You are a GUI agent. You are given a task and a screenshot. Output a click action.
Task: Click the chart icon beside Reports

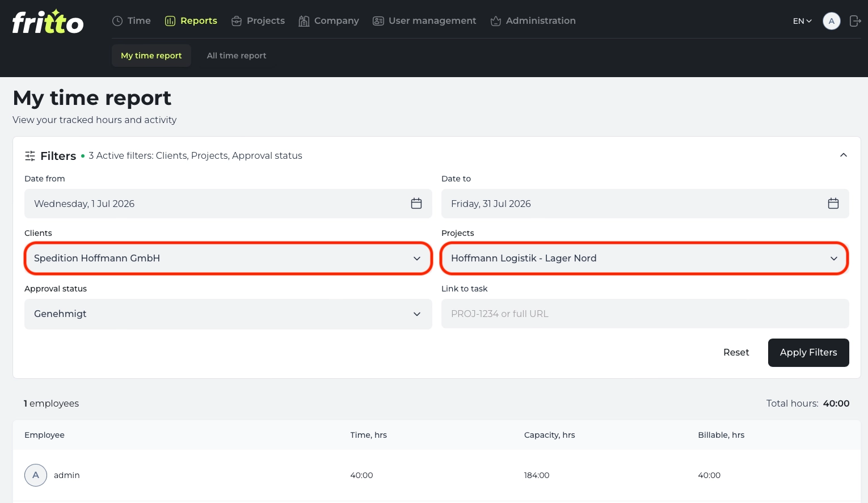coord(170,21)
